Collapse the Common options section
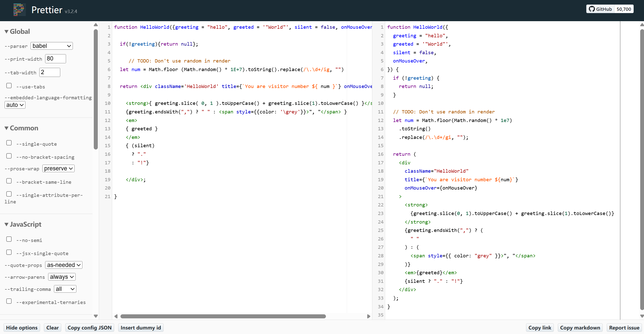The width and height of the screenshot is (644, 334). pyautogui.click(x=21, y=128)
